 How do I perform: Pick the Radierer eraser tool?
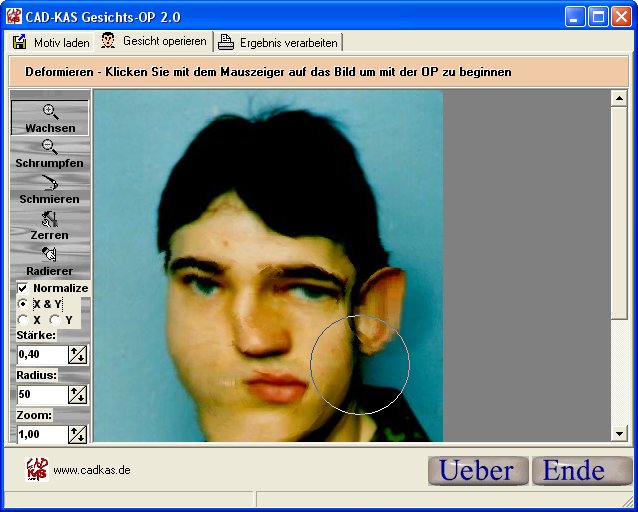pos(50,262)
